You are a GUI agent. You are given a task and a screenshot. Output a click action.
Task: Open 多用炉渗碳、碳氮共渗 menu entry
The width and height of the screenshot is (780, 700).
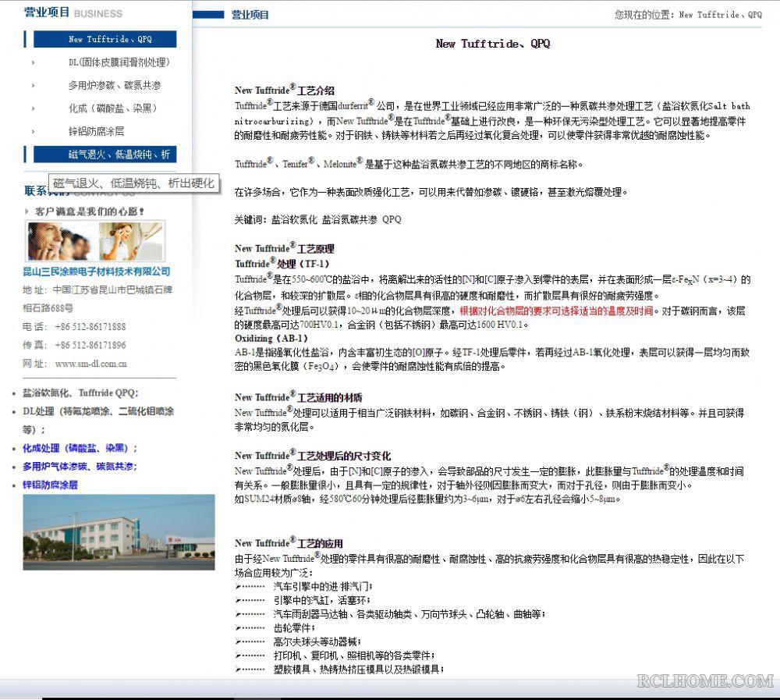tap(115, 85)
